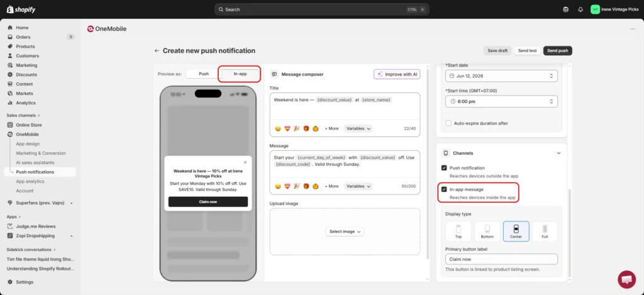
Task: Click + More emojis under Title
Action: [331, 128]
